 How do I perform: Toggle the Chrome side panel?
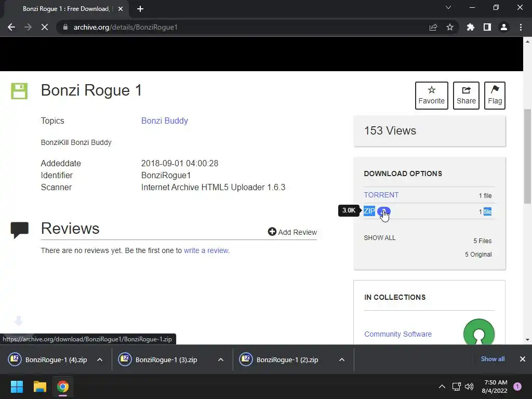click(487, 27)
